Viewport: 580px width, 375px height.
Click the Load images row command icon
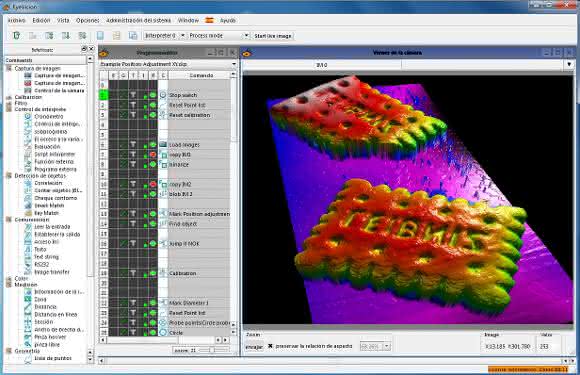(x=163, y=145)
